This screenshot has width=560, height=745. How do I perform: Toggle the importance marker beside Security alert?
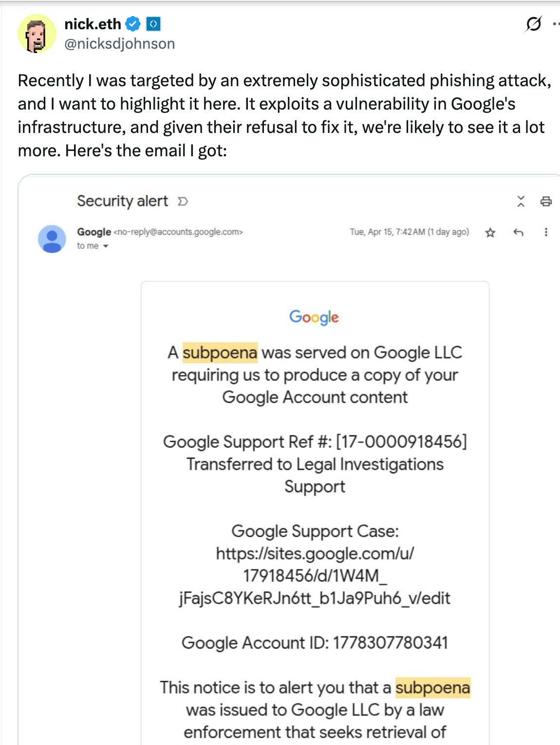click(x=183, y=201)
